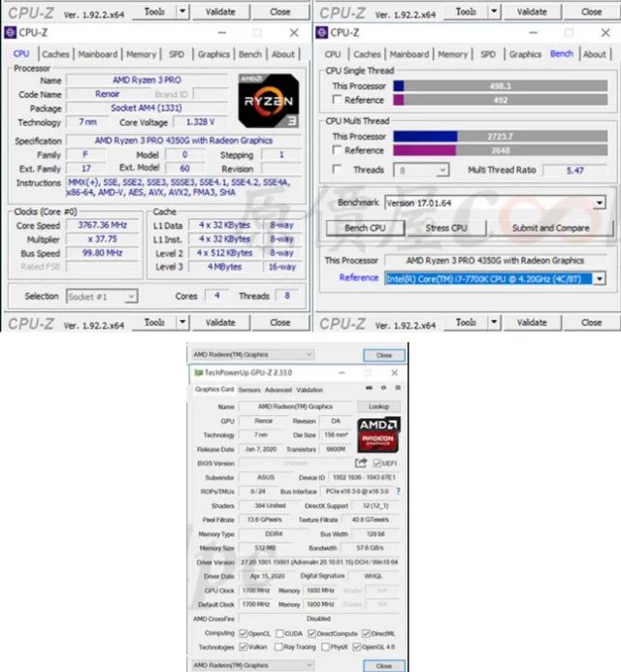Screen dimensions: 621x672
Task: Toggle the Vulkan checkbox
Action: point(244,647)
